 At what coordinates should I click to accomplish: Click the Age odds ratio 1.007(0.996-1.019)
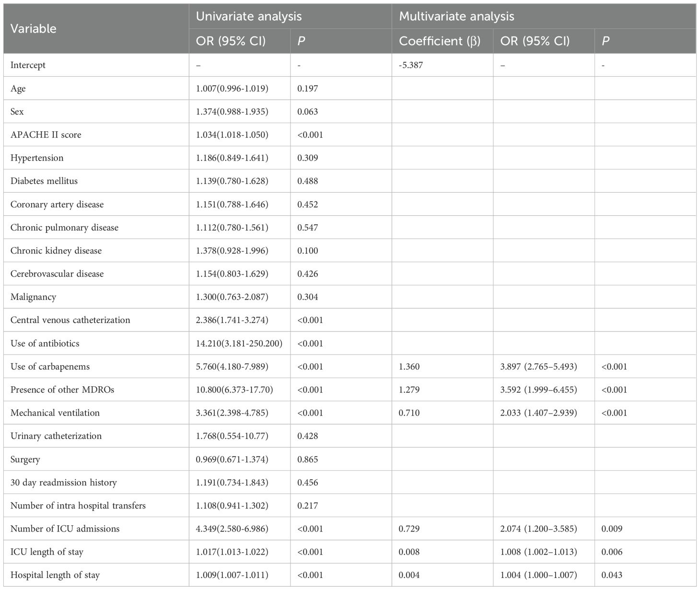[x=232, y=89]
